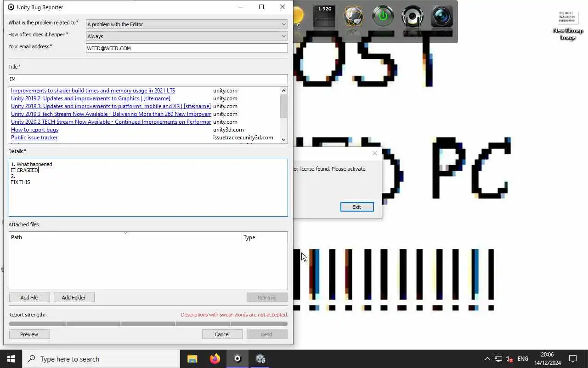Open the 'Unity 2019.2: Updates and improvements' link

(90, 98)
